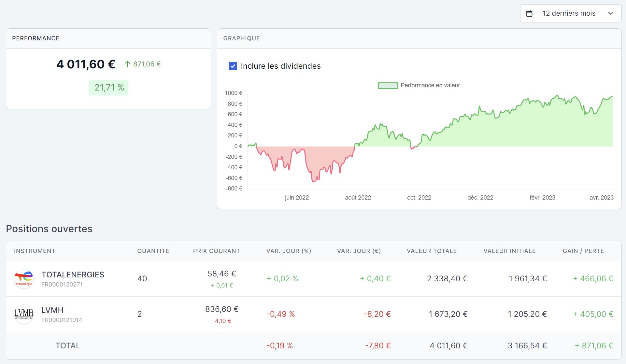626x364 pixels.
Task: Click ISIN FR0000120271 text
Action: (62, 285)
